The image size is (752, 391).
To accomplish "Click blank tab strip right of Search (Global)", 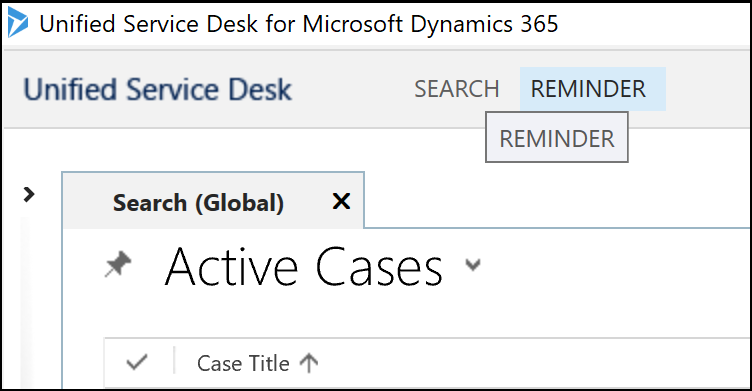I will [556, 200].
